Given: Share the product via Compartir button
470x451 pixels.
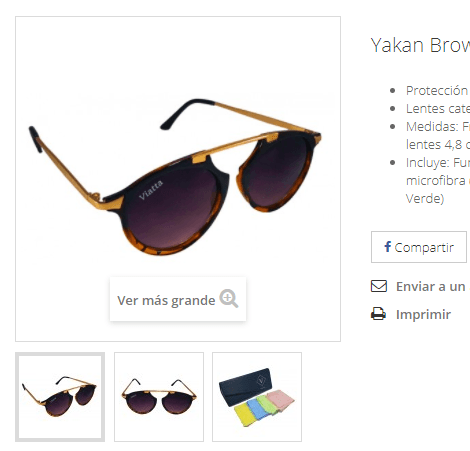Looking at the screenshot, I should [x=419, y=247].
